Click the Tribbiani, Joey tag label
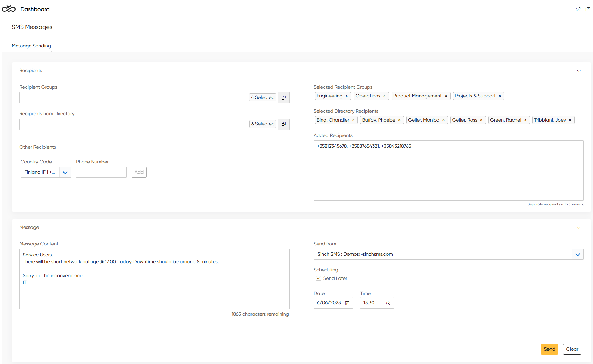 coord(550,120)
